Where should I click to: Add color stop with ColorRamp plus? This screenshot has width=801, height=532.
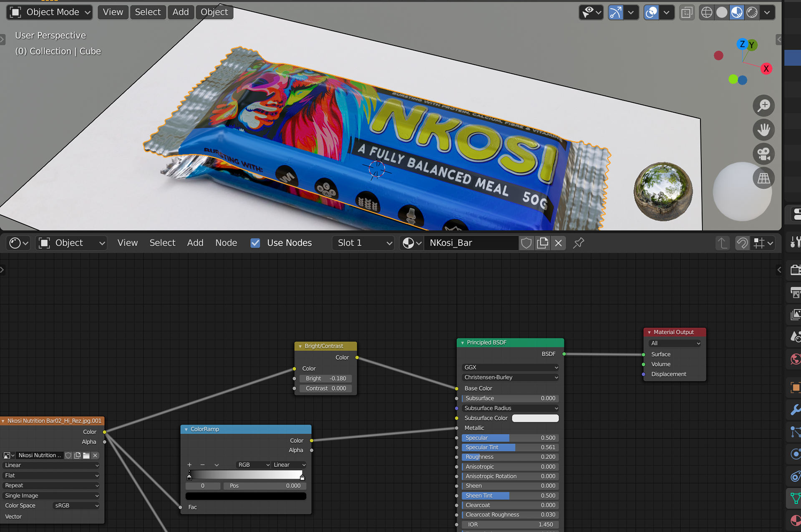189,465
